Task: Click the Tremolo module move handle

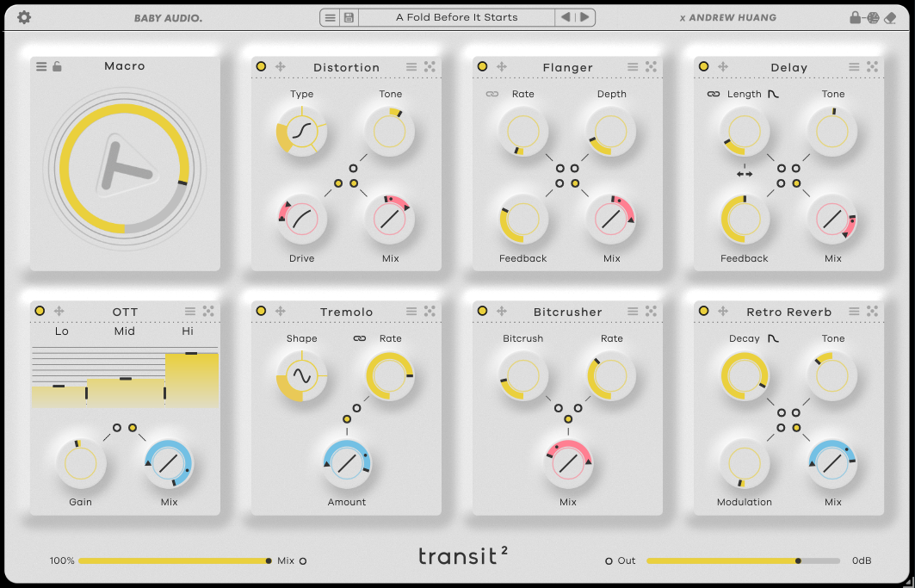Action: [280, 312]
